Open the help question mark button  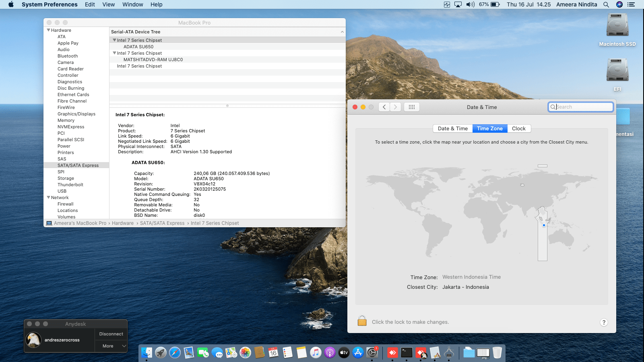tap(603, 322)
